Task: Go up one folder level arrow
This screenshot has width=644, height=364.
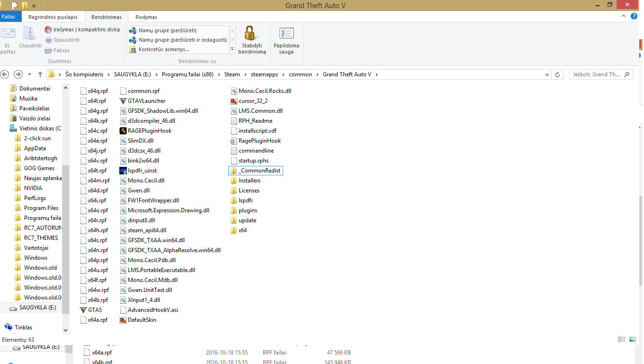Action: (x=40, y=74)
